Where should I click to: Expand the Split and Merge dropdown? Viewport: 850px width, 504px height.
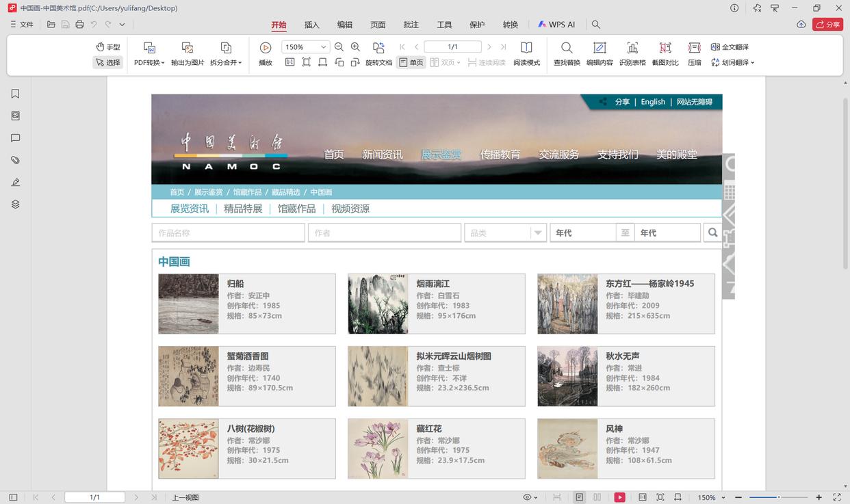tap(226, 53)
